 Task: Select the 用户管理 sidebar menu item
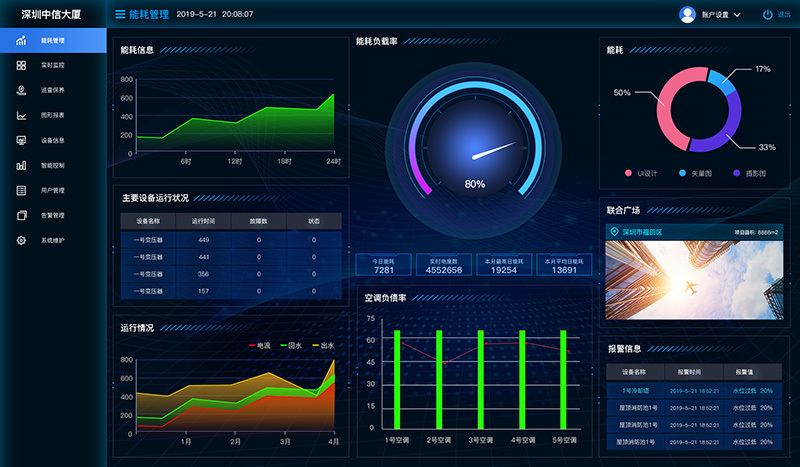pos(53,190)
